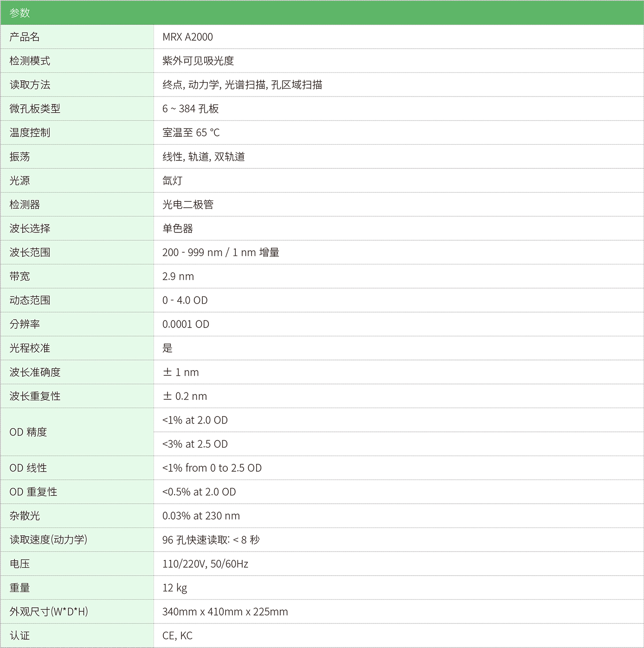Select the 光源 label
644x648 pixels.
pos(19,180)
